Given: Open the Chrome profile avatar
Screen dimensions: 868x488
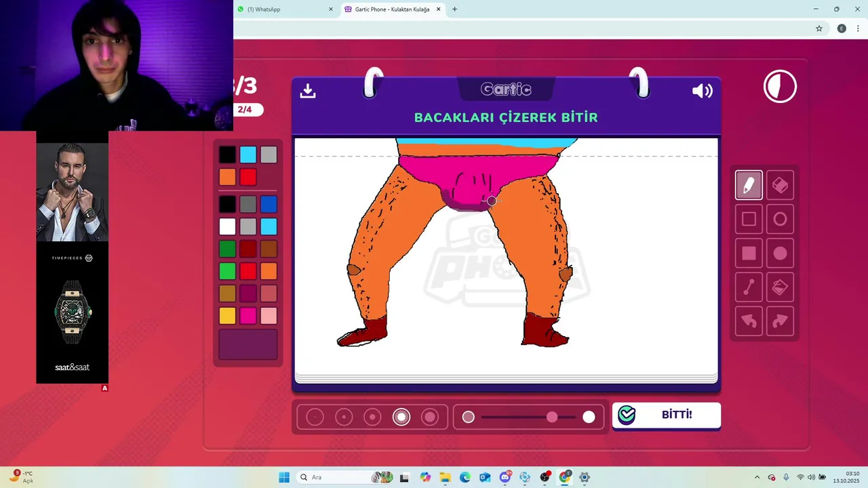Looking at the screenshot, I should pos(842,28).
